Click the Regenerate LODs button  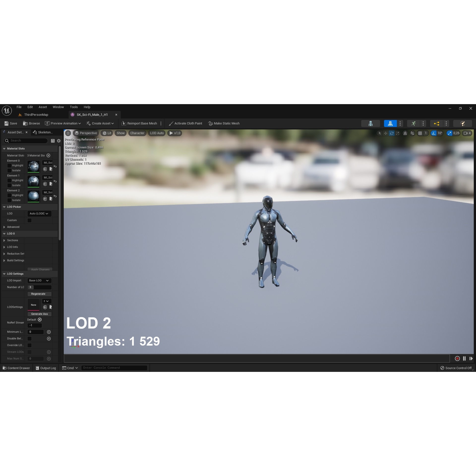(x=39, y=294)
